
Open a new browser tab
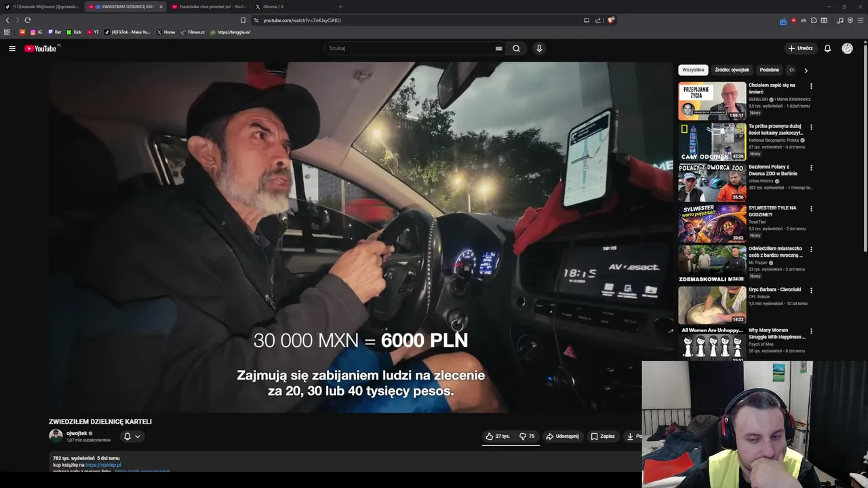340,7
